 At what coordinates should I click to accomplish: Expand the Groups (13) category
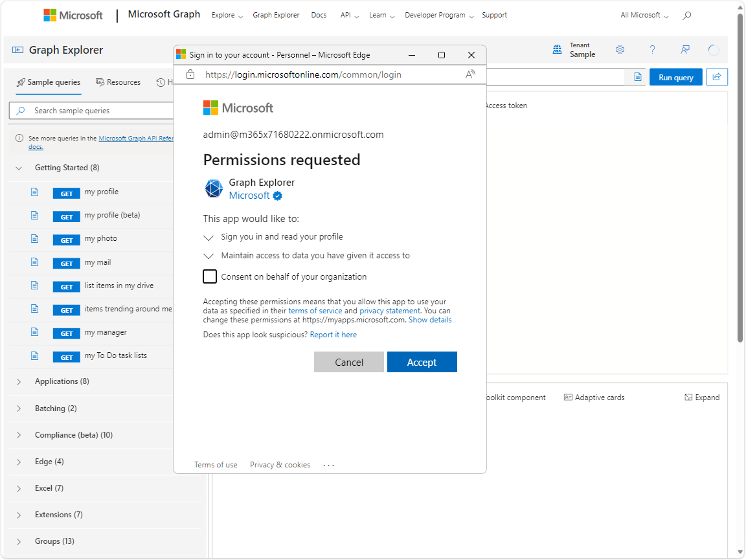coord(19,541)
